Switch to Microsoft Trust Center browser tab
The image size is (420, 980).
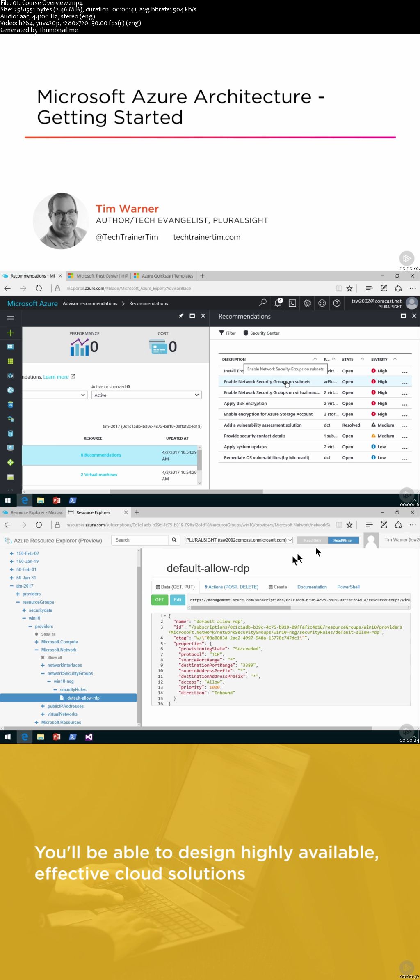[x=98, y=276]
